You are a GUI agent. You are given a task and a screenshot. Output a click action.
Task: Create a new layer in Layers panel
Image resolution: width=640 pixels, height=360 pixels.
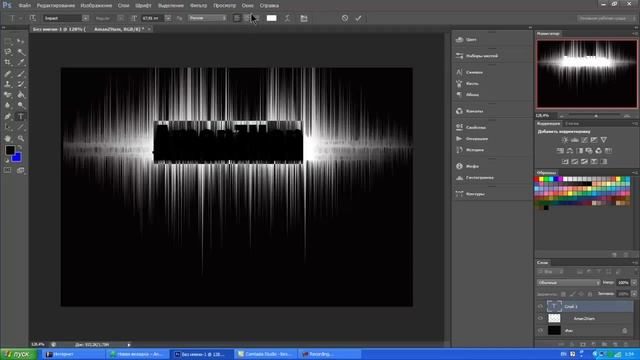coord(616,344)
